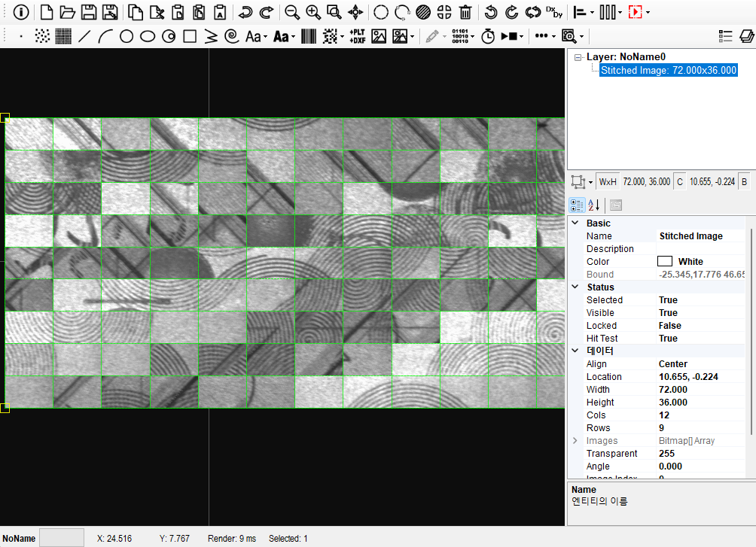
Task: Select the ellipse drawing tool
Action: (x=148, y=36)
